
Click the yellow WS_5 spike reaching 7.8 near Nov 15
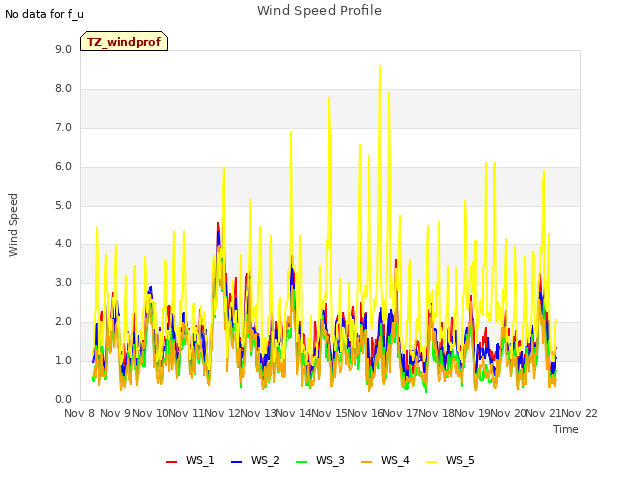click(329, 98)
